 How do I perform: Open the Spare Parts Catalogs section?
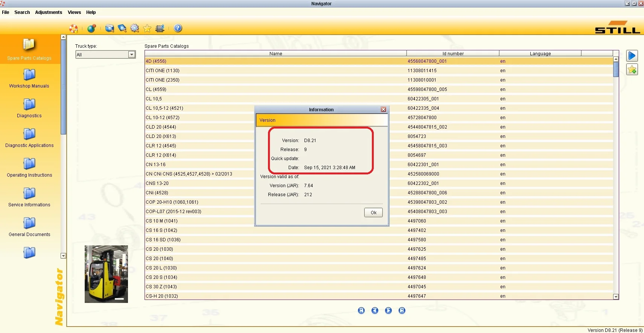click(29, 49)
